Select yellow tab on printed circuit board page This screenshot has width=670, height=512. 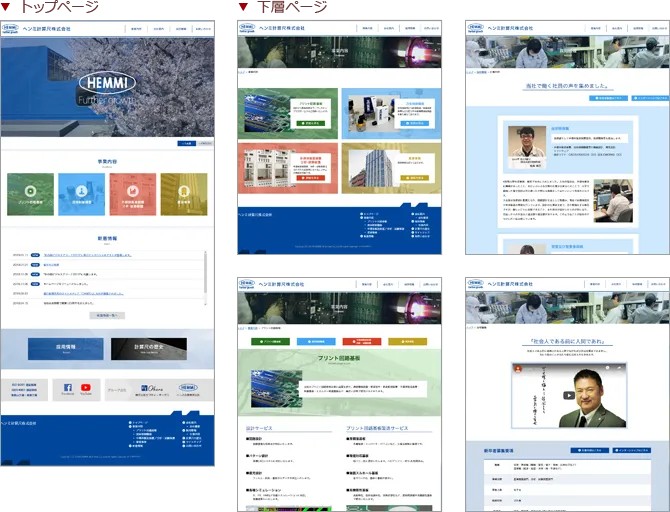pos(407,341)
